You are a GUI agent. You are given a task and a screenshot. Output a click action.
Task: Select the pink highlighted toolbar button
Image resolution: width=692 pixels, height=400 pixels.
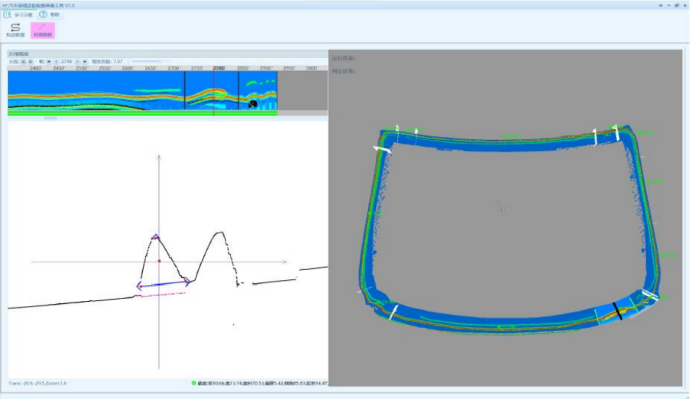[43, 30]
